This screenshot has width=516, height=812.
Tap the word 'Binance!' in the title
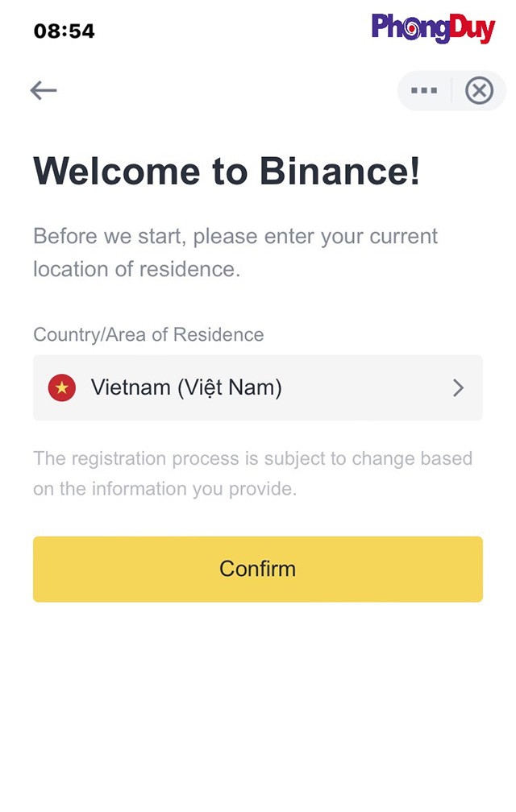pos(339,171)
